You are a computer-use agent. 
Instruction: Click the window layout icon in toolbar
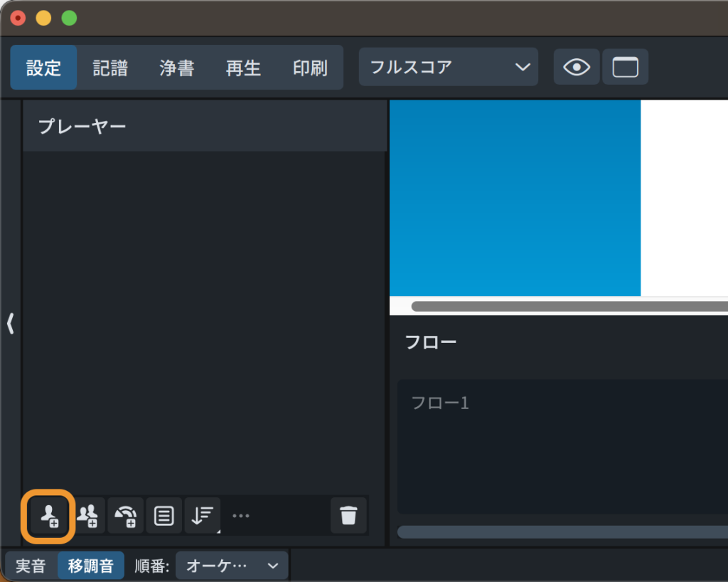[x=625, y=68]
